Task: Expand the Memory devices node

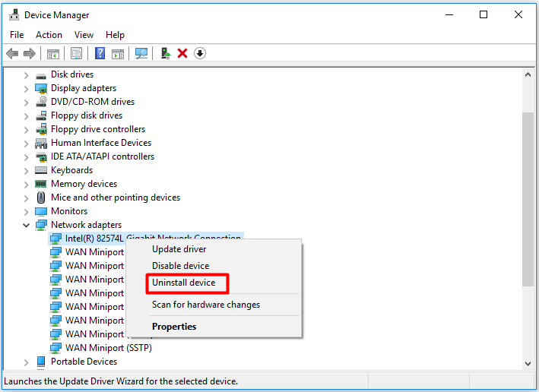Action: coord(27,184)
